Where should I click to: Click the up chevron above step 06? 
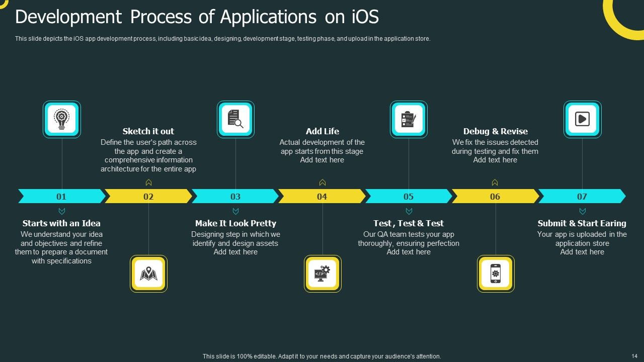[495, 183]
